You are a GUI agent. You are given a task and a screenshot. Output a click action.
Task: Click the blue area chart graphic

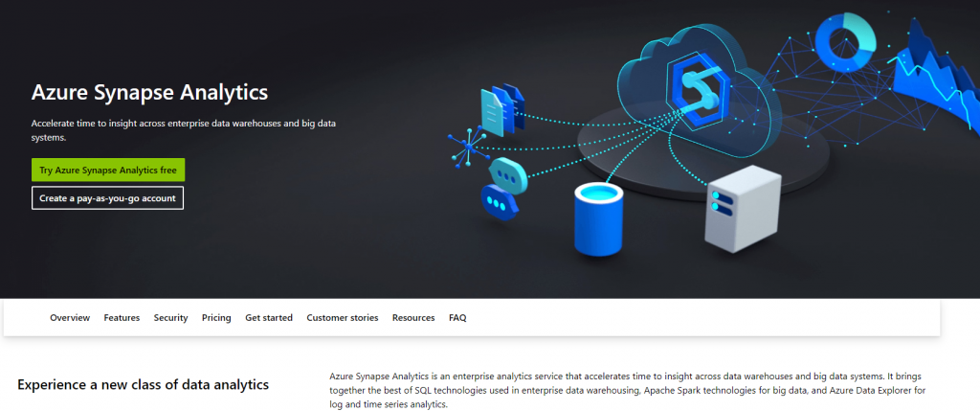point(936,75)
